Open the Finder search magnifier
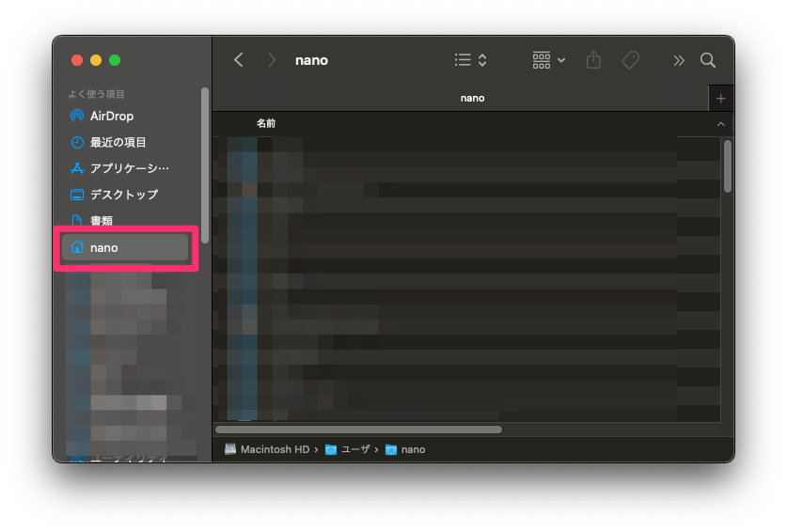 click(x=708, y=60)
